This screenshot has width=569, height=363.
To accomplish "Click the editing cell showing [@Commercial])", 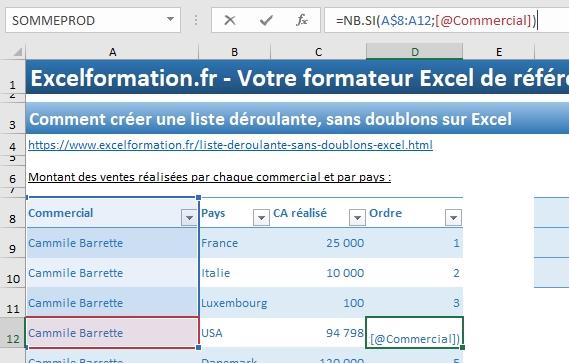I will 414,333.
